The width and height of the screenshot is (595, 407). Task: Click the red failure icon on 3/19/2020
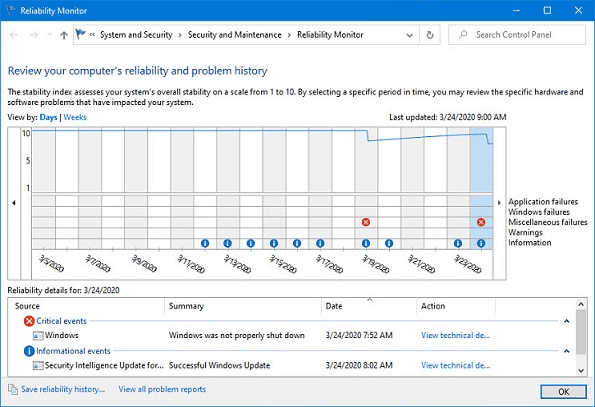pos(366,222)
